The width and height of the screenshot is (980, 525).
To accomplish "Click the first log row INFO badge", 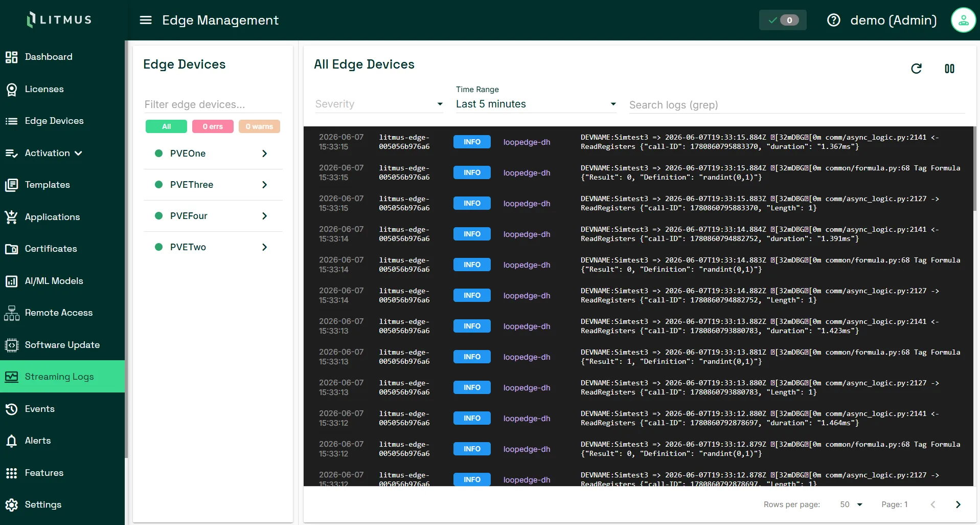I will 472,142.
